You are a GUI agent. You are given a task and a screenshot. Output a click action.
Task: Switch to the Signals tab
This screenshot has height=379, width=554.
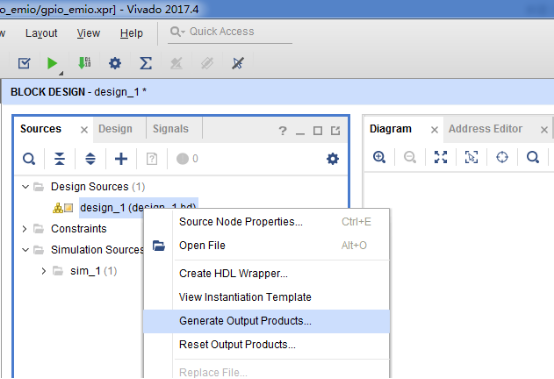point(171,129)
